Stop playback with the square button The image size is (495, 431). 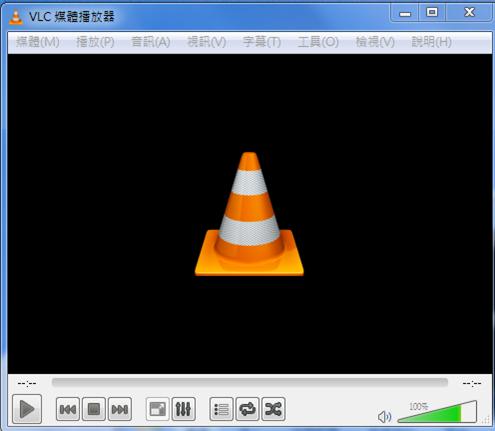pyautogui.click(x=94, y=409)
